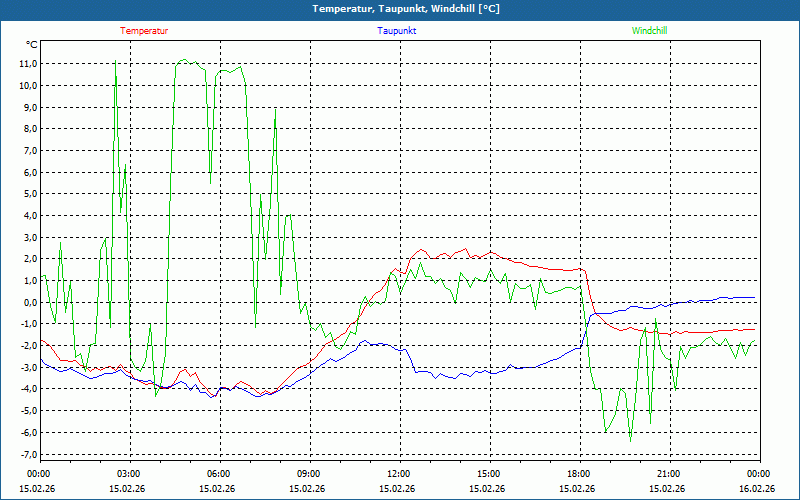Select the 11,0 y-axis value

(27, 63)
